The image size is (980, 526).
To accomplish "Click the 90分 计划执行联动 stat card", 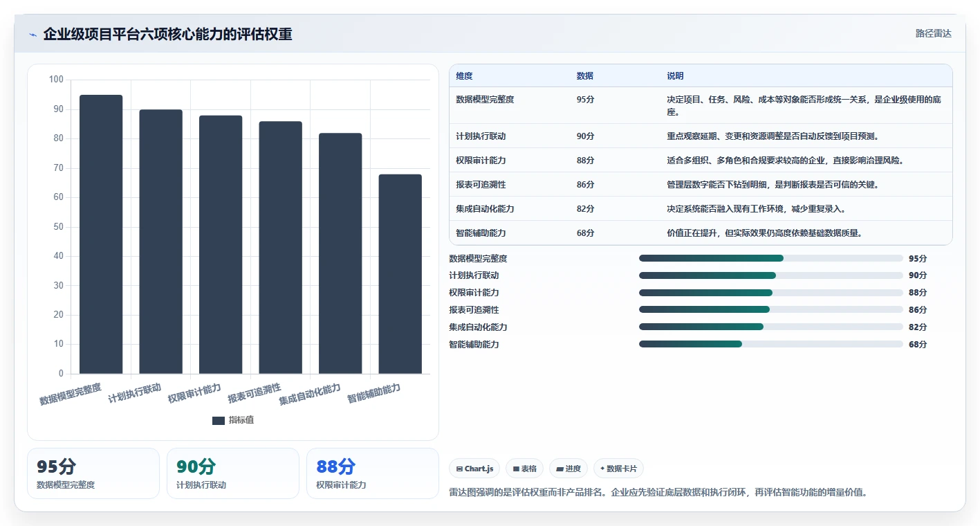I will pyautogui.click(x=233, y=473).
